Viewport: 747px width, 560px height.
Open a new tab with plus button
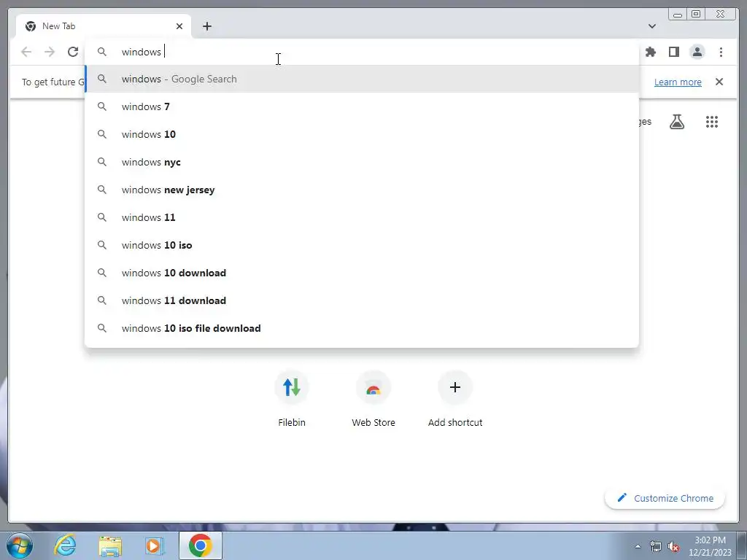coord(206,26)
